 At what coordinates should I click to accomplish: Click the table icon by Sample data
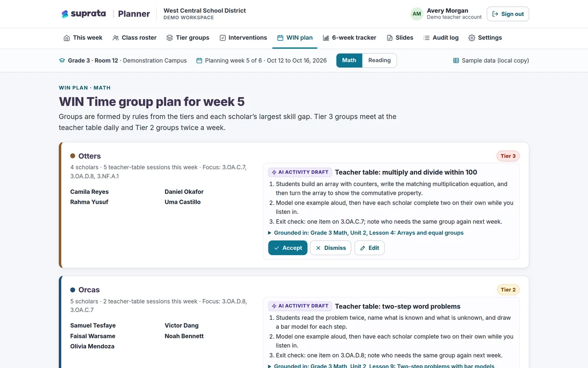tap(456, 61)
